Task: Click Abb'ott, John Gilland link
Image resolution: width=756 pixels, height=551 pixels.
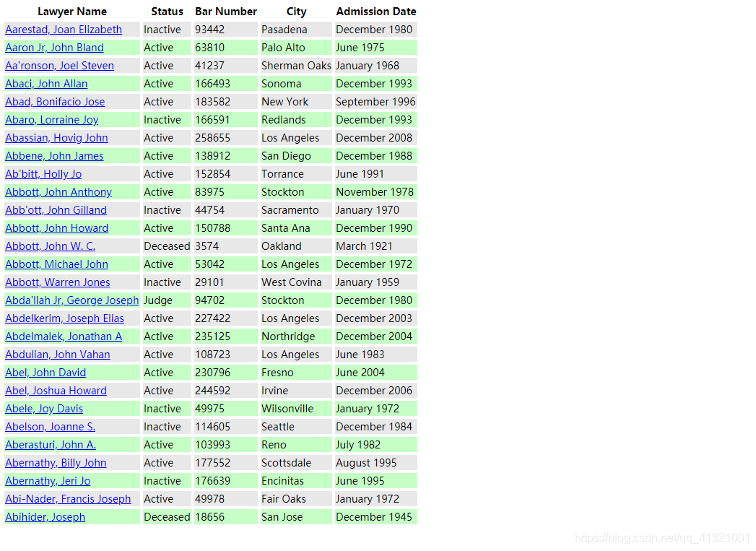Action: point(56,210)
